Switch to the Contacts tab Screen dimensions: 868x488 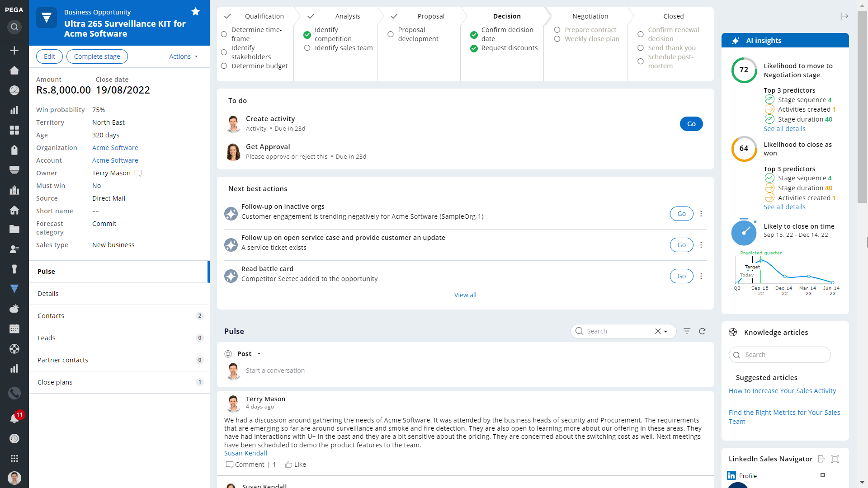pos(50,315)
